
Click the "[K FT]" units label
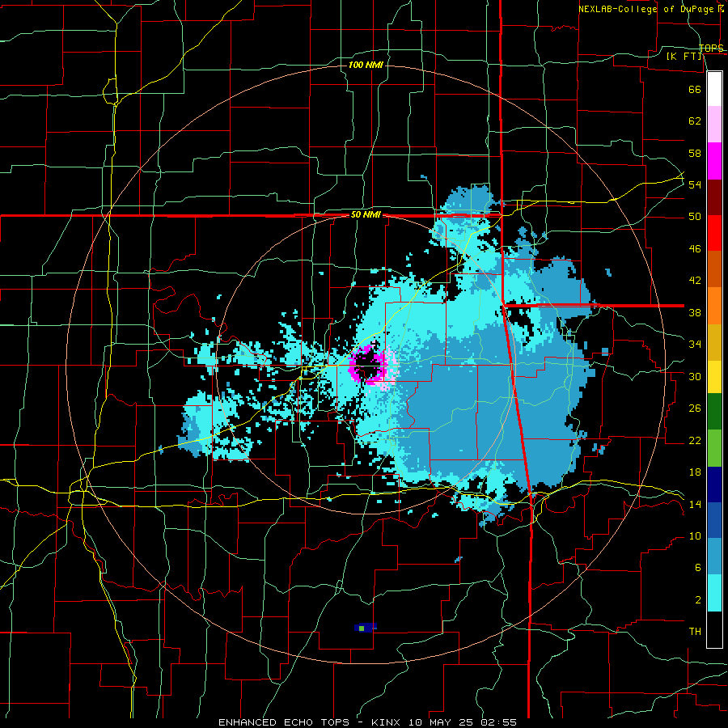(x=684, y=56)
